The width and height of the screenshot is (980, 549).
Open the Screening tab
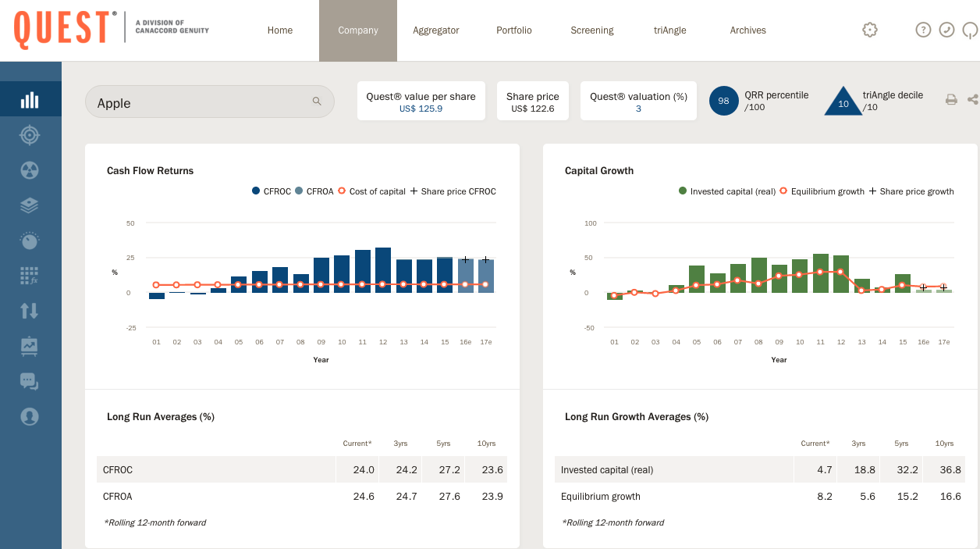(592, 30)
